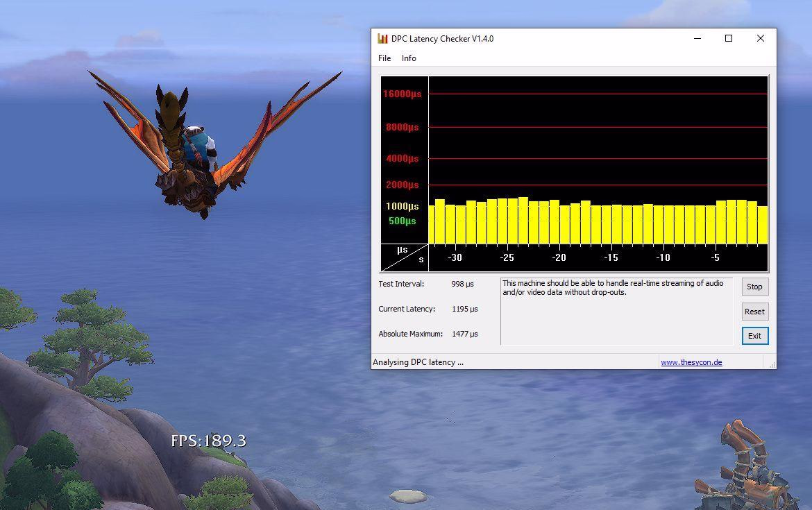Click the FPS counter in the game
This screenshot has height=510, width=812.
[208, 441]
